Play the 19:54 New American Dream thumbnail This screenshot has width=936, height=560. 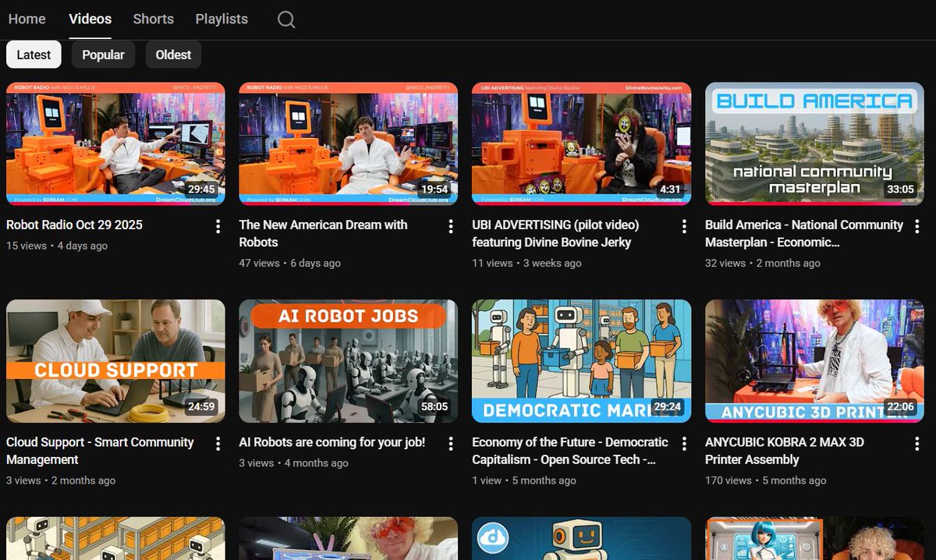point(349,144)
